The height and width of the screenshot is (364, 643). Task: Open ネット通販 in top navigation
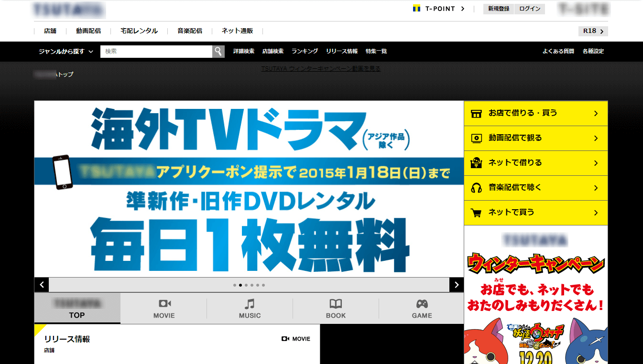[238, 31]
